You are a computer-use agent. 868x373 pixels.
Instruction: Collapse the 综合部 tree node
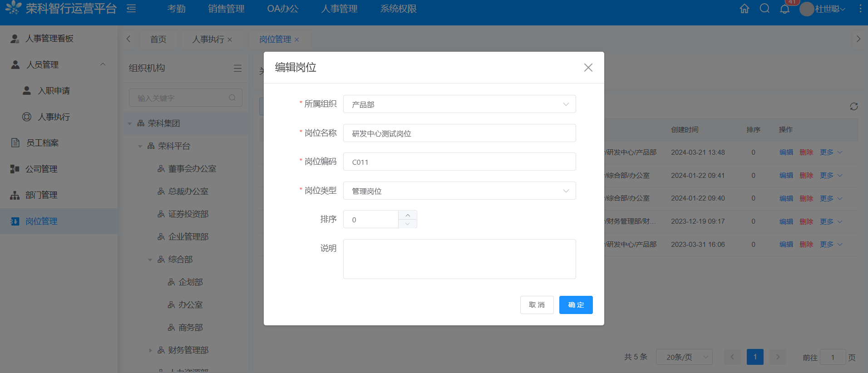pos(150,260)
